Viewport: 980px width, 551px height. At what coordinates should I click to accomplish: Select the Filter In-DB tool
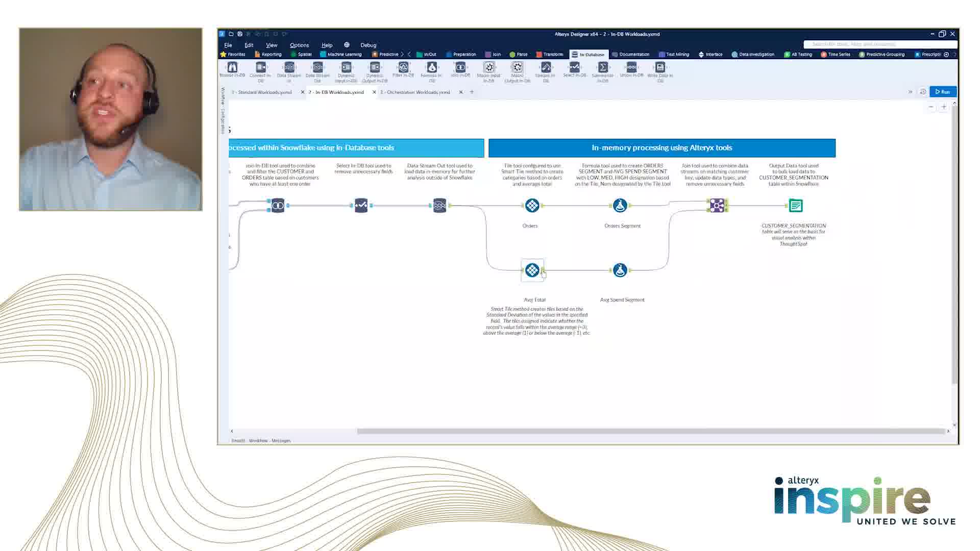tap(403, 70)
